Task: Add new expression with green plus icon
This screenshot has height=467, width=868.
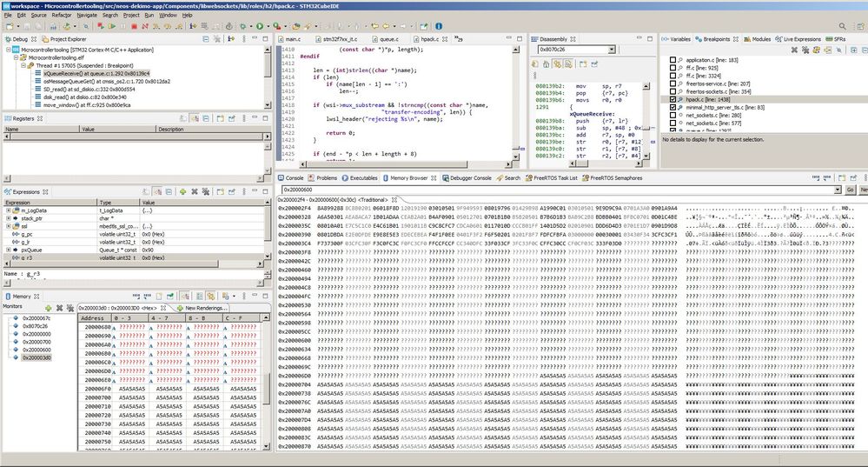Action: click(182, 191)
